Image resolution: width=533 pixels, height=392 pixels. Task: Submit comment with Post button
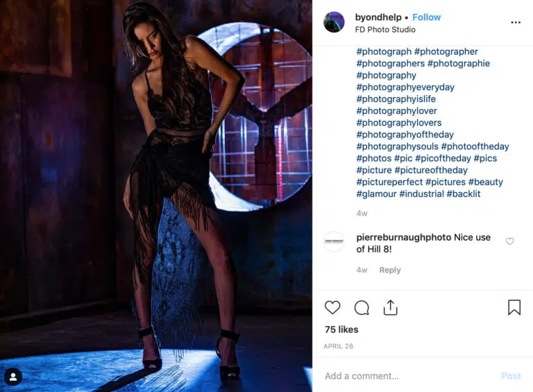pos(511,375)
